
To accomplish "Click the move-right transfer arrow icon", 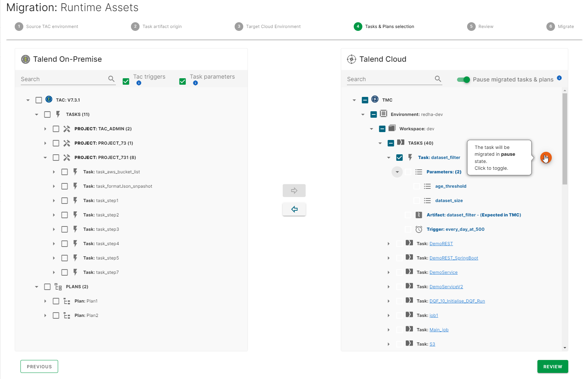I will coord(294,190).
